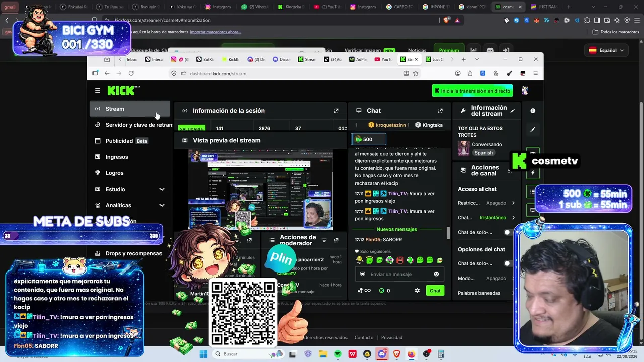This screenshot has width=644, height=362.
Task: Go back in the Kick dashboard window
Action: point(107,73)
